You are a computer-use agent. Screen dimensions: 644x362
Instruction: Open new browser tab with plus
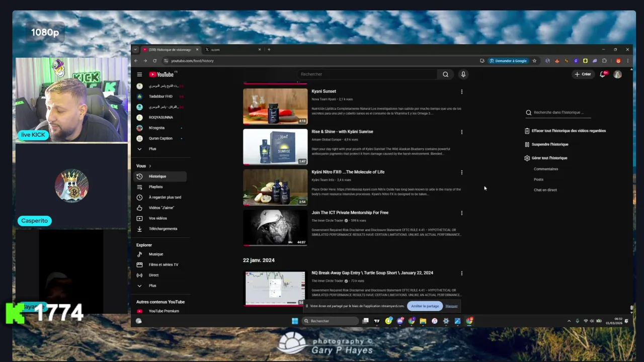coord(269,49)
